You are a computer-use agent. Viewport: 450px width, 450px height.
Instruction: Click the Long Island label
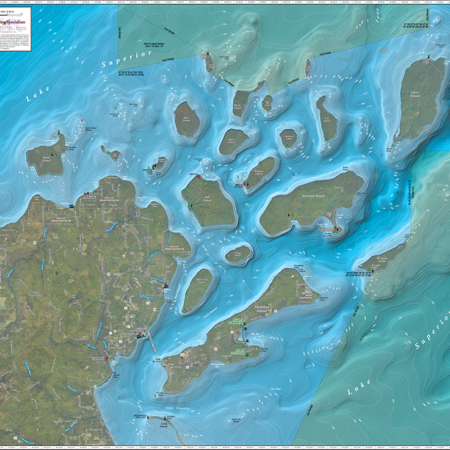[x=163, y=425]
